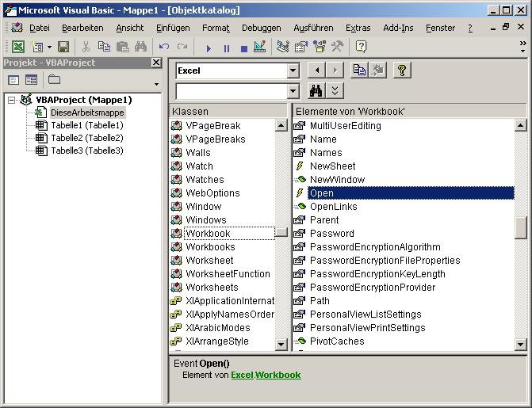Screen dimensions: 532x408
Task: Click the Undo arrow icon
Action: (x=164, y=47)
